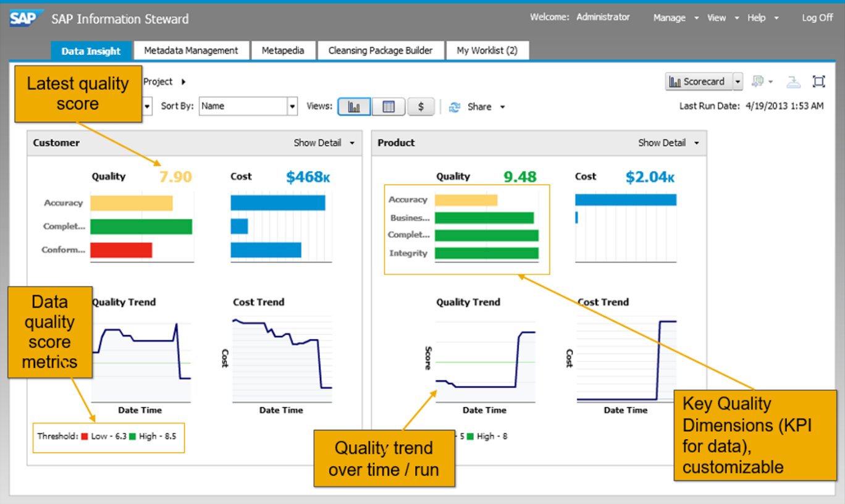Click the Product panel title

(396, 143)
